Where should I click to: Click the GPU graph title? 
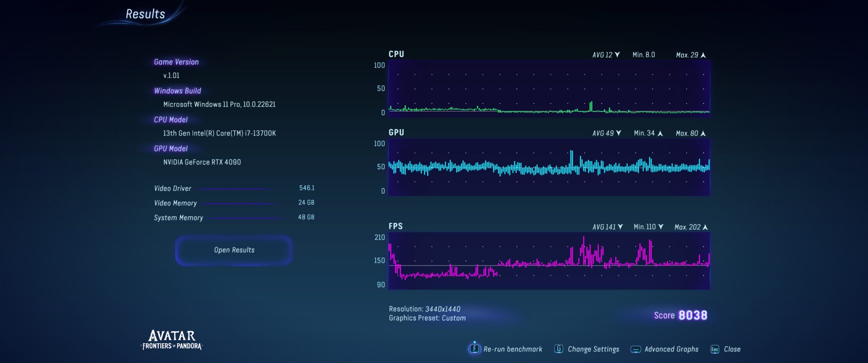tap(396, 132)
